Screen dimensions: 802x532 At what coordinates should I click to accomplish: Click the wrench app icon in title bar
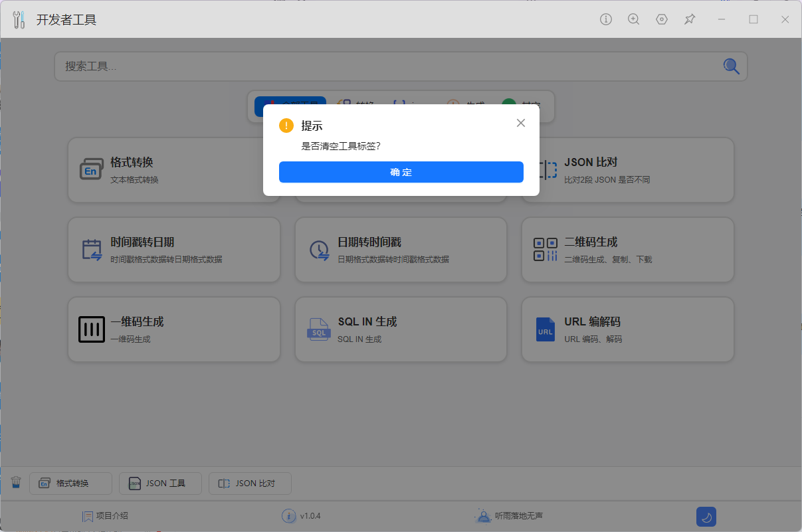18,19
